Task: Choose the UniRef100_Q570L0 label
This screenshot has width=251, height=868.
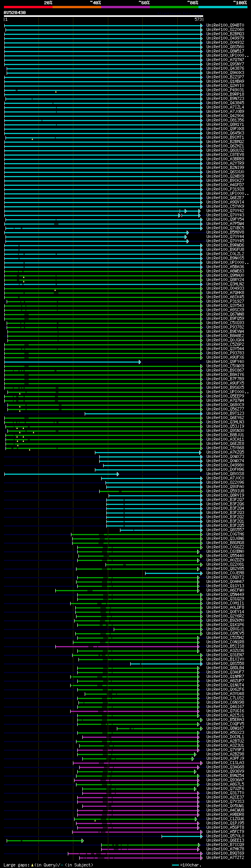Action: pos(225,836)
